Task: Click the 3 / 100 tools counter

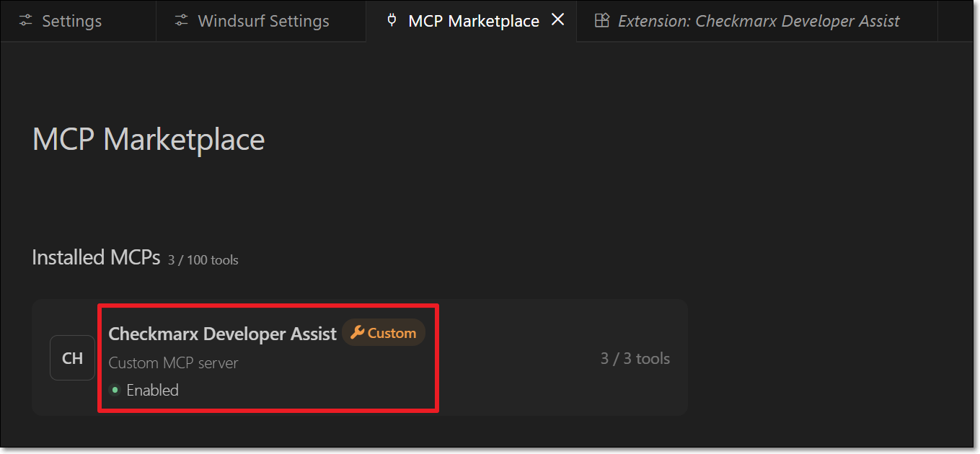Action: coord(203,259)
